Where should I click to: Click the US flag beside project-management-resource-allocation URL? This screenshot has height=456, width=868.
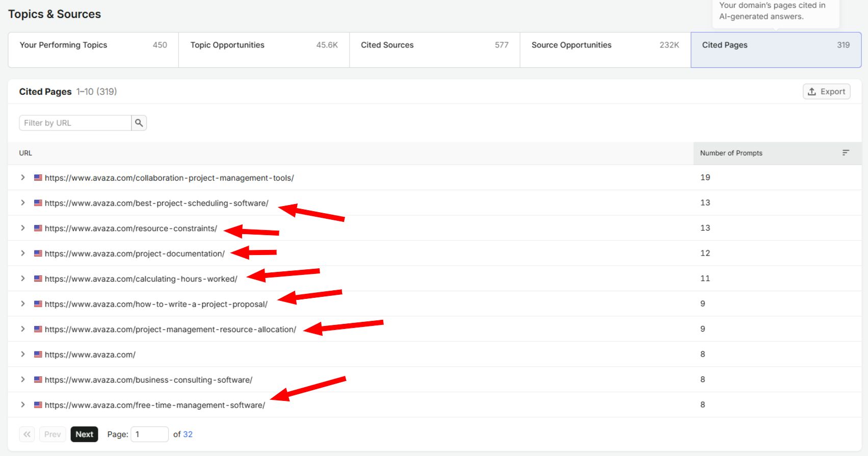click(x=38, y=329)
